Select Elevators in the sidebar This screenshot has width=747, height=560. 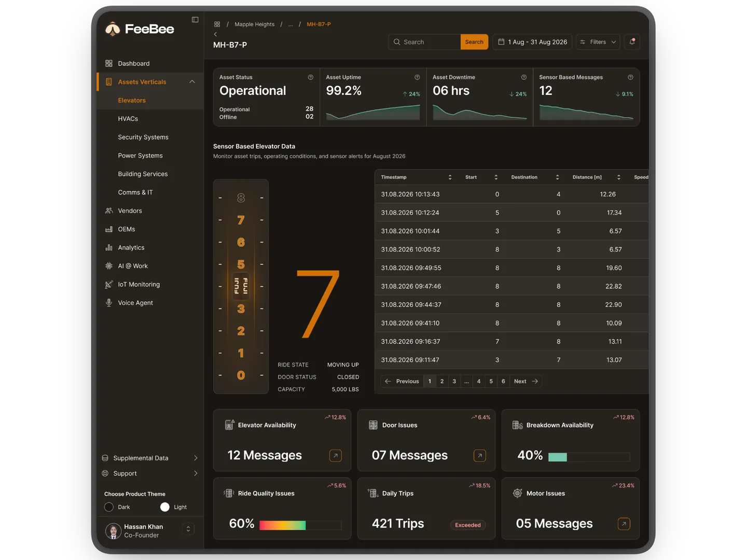click(150, 100)
